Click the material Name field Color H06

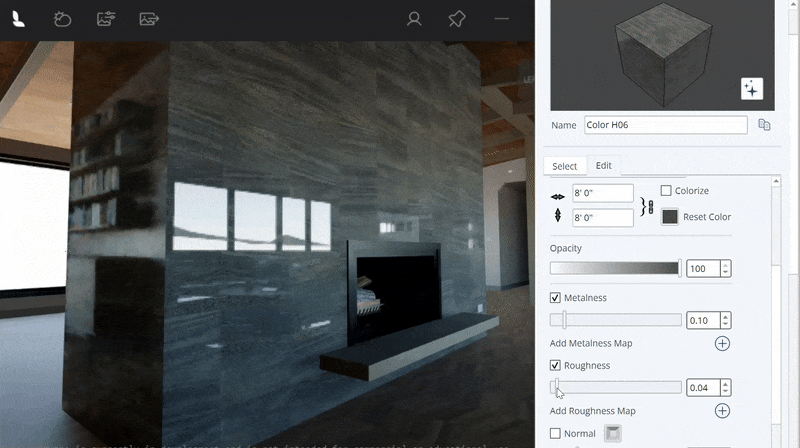click(665, 125)
